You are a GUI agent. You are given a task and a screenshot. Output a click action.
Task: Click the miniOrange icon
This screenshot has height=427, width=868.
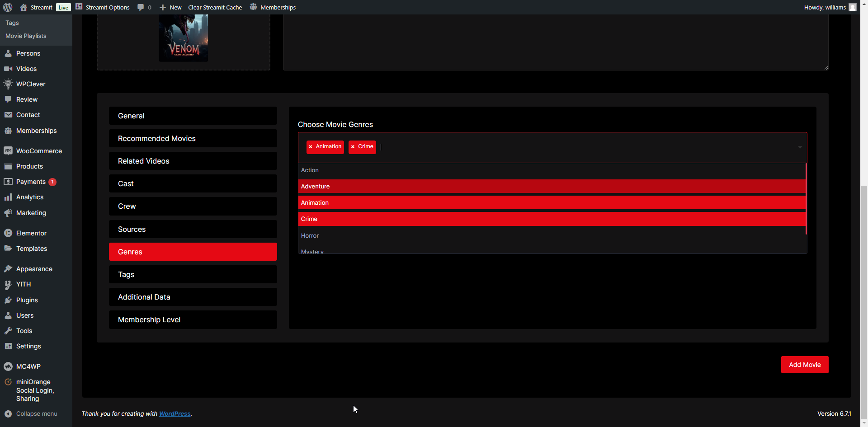pyautogui.click(x=8, y=382)
